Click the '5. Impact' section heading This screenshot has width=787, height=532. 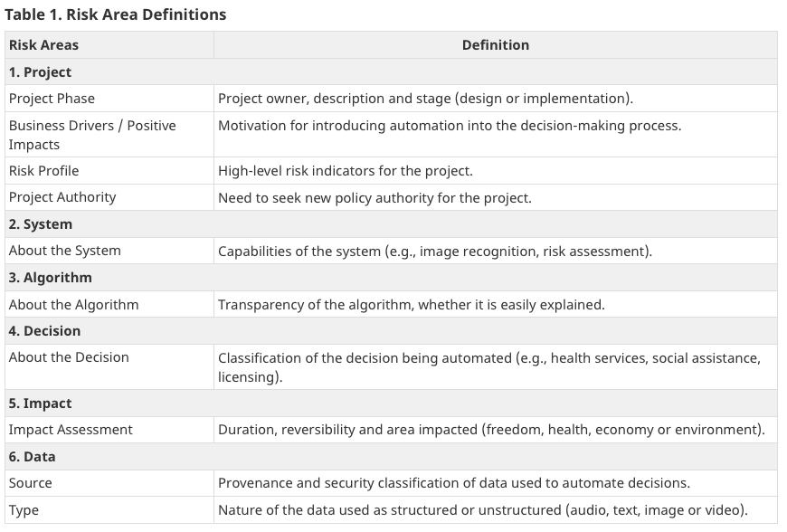[x=40, y=404]
